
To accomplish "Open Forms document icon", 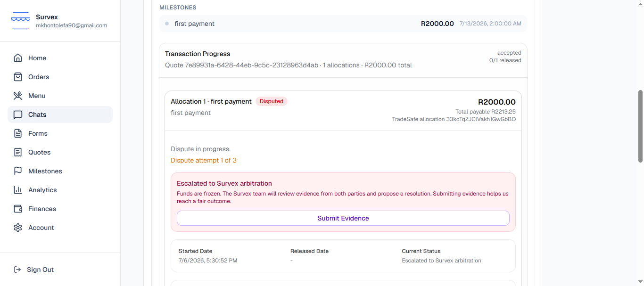I will [x=18, y=133].
